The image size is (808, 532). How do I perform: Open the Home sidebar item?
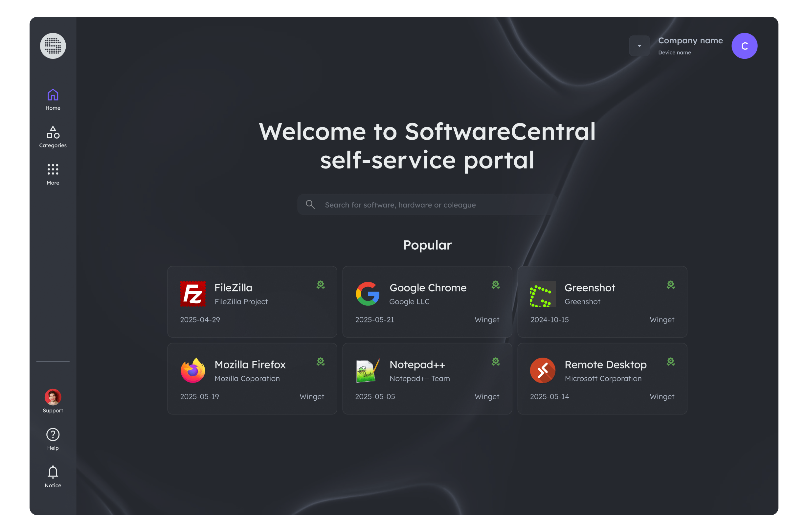(x=53, y=100)
